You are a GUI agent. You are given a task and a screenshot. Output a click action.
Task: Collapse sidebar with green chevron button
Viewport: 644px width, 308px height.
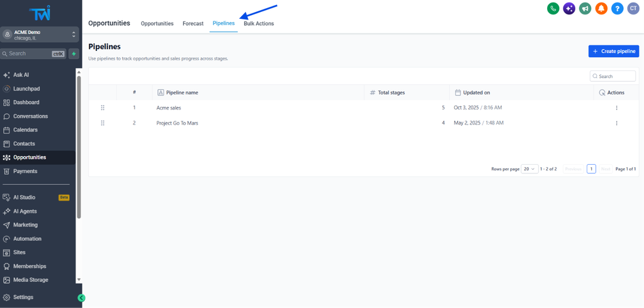click(81, 298)
